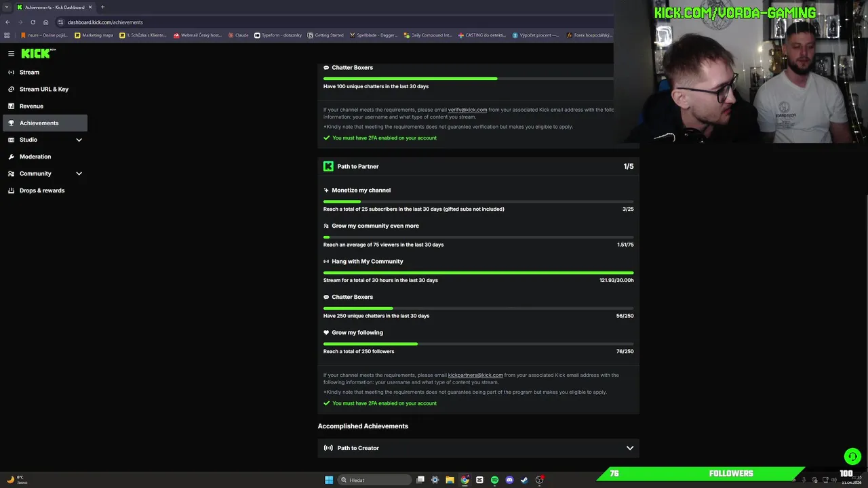
Task: Click the 1.51/75 average viewers value
Action: [625, 245]
